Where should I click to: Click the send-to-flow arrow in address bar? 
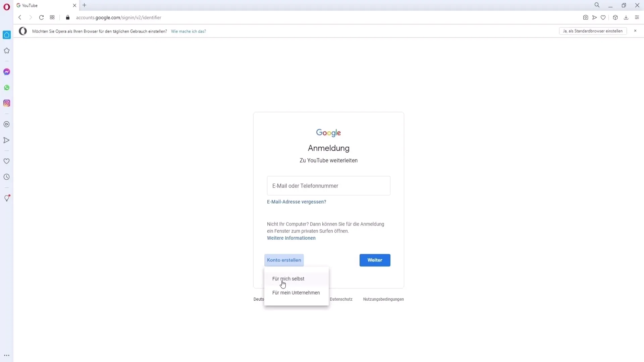594,17
